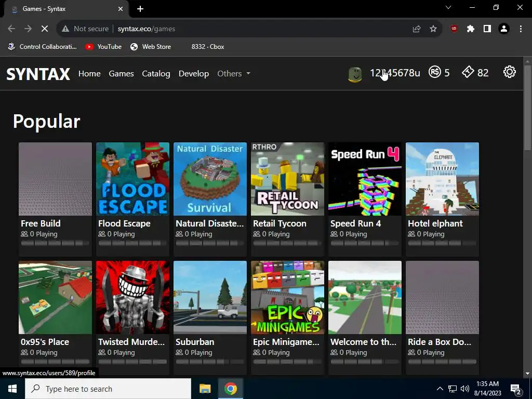Open the 12345678u profile link
The height and width of the screenshot is (399, 532).
coord(395,73)
